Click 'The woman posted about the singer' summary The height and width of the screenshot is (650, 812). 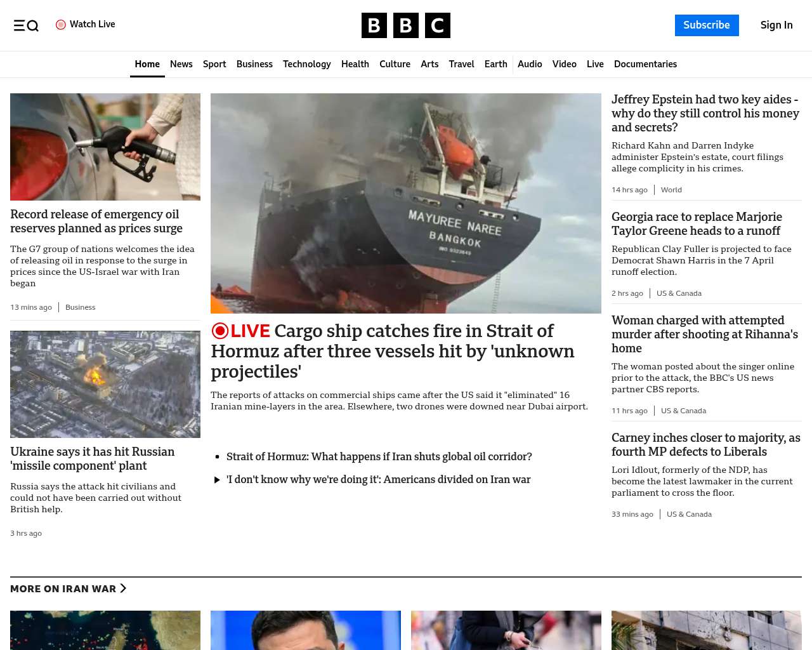pyautogui.click(x=703, y=378)
